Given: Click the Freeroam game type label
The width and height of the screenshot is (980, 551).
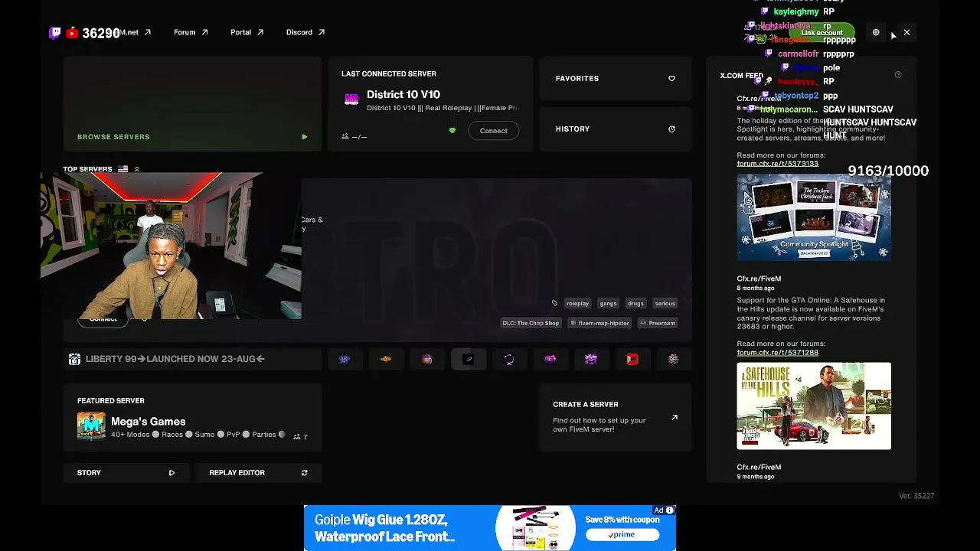Looking at the screenshot, I should (x=658, y=323).
